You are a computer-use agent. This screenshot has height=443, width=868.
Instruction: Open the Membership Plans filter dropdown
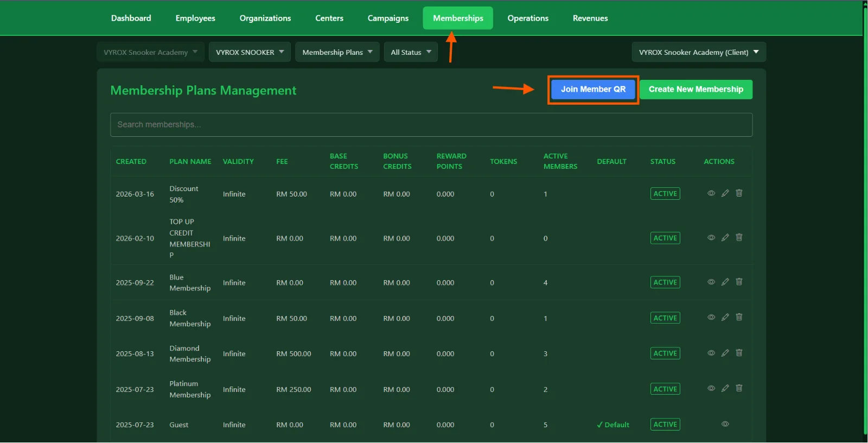tap(337, 52)
